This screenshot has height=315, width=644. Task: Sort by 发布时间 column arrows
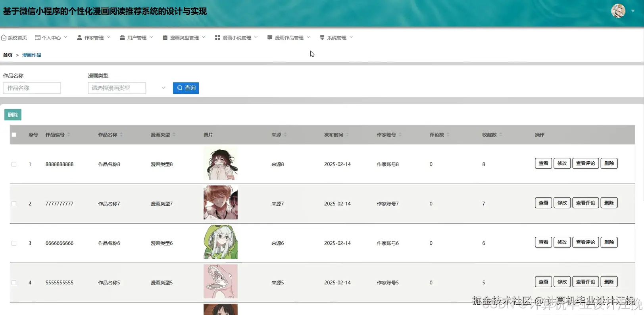348,135
